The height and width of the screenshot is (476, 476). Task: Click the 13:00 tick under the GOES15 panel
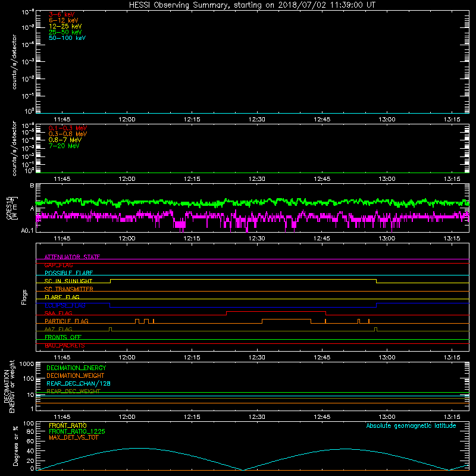click(x=387, y=239)
